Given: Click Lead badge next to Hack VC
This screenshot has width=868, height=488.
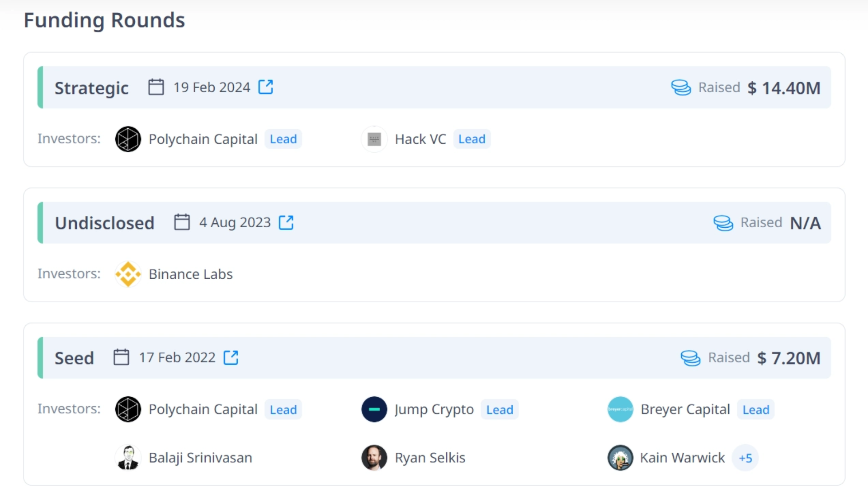Looking at the screenshot, I should click(472, 139).
